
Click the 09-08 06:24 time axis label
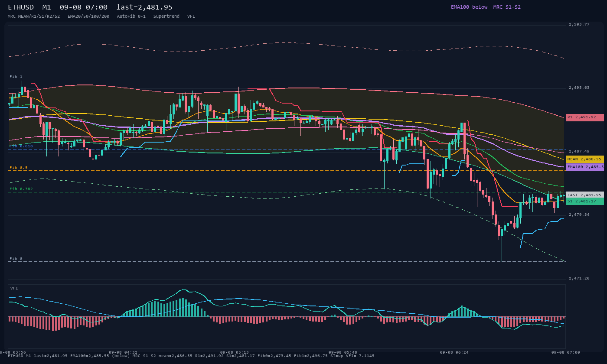[x=454, y=352]
